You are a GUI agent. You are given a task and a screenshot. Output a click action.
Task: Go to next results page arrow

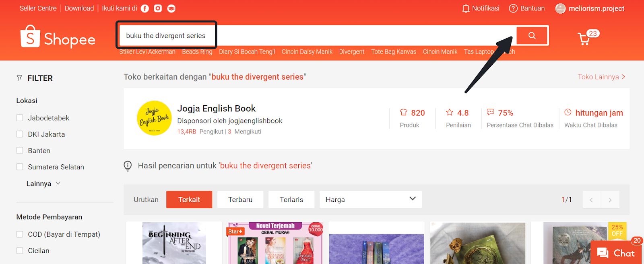(x=610, y=200)
